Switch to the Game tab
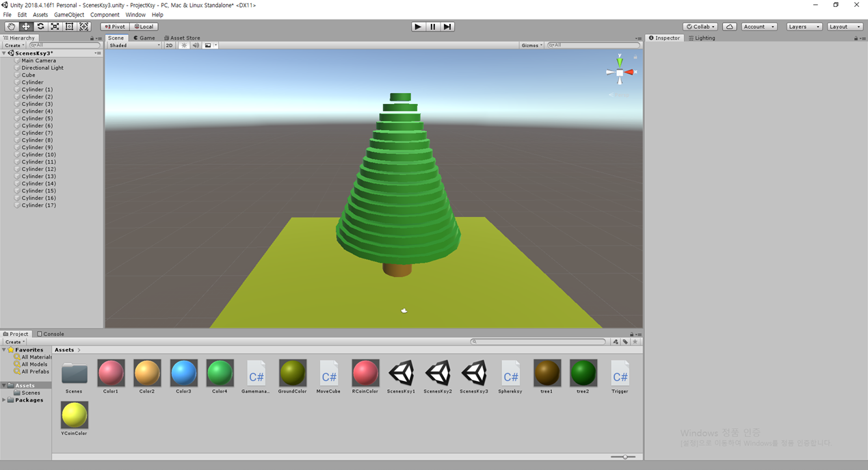The image size is (868, 470). (144, 38)
